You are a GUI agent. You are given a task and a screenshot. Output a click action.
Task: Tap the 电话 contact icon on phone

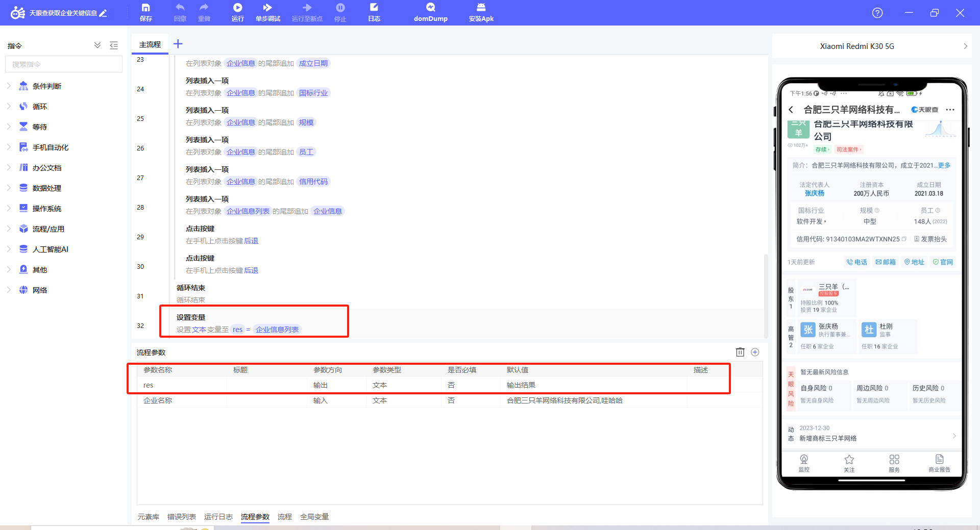coord(856,262)
